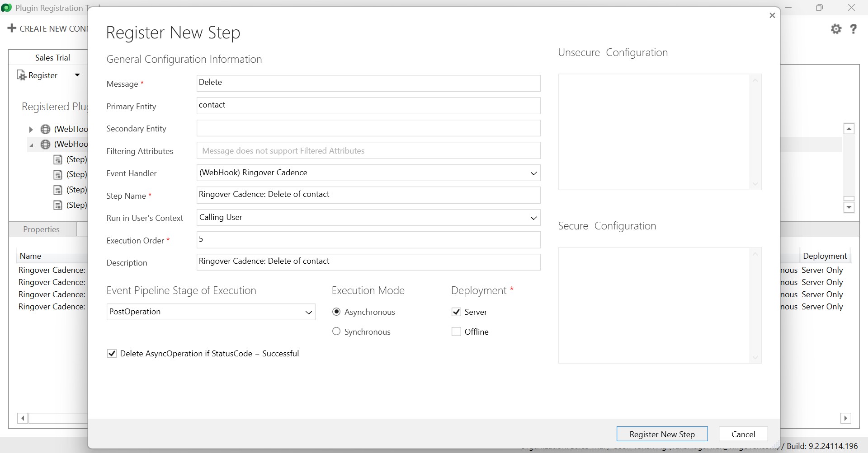Screen dimensions: 868x453
Task: Select the third Ringover Cadence row
Action: (52, 294)
